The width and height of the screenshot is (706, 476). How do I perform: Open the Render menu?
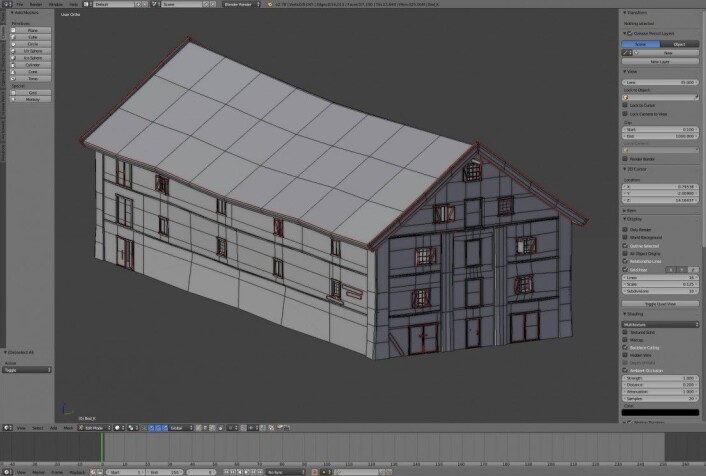click(36, 4)
